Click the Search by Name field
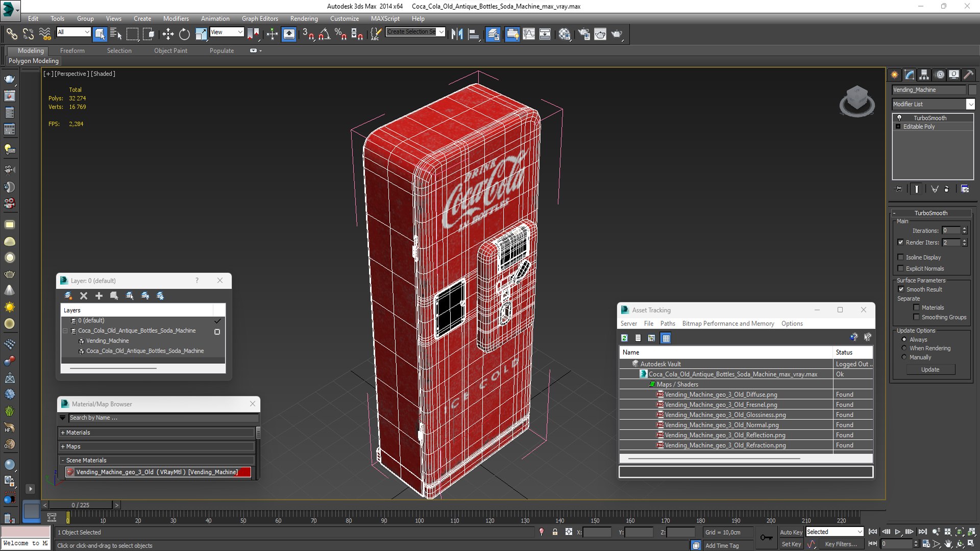The image size is (980, 551). click(x=163, y=418)
